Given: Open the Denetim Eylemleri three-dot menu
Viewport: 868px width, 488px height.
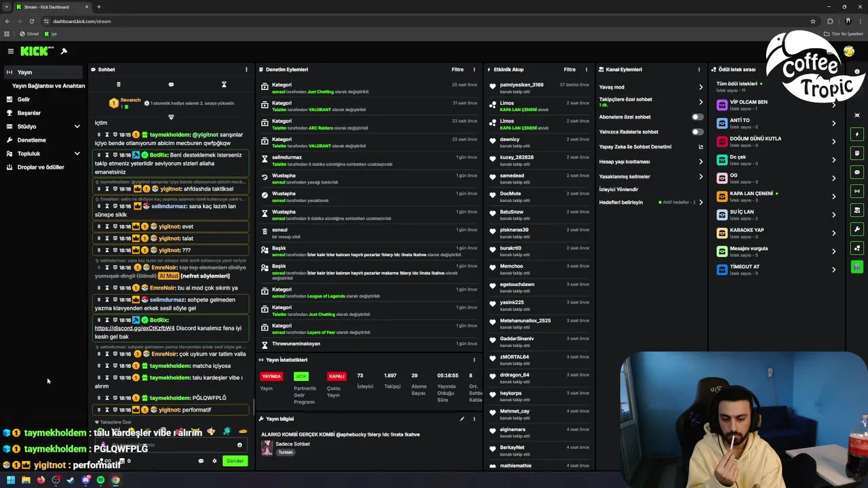Looking at the screenshot, I should (x=474, y=69).
